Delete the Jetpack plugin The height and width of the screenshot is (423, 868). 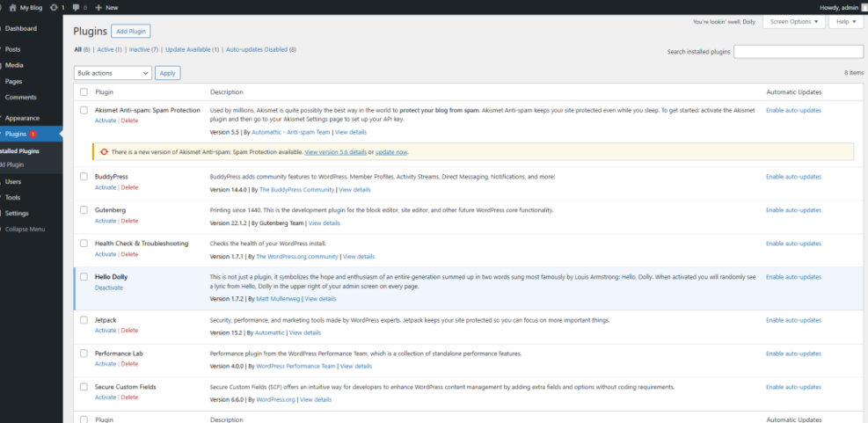129,331
